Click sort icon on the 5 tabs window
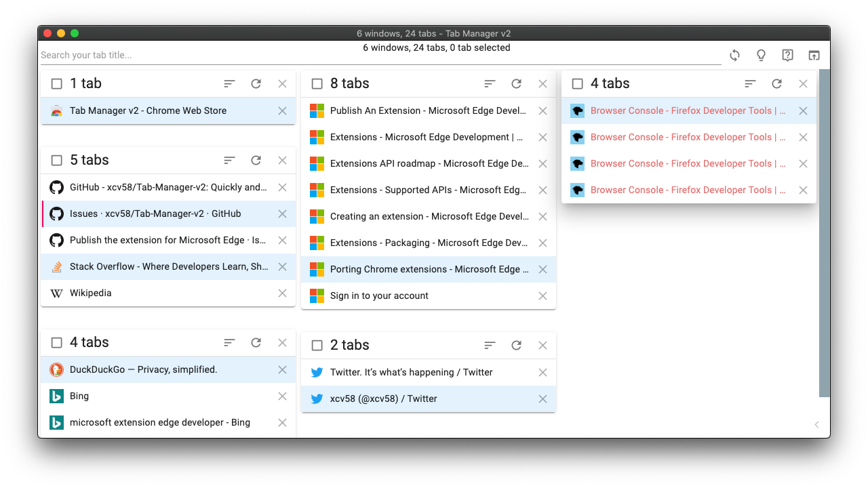Screen dimensions: 868x488 click(230, 161)
